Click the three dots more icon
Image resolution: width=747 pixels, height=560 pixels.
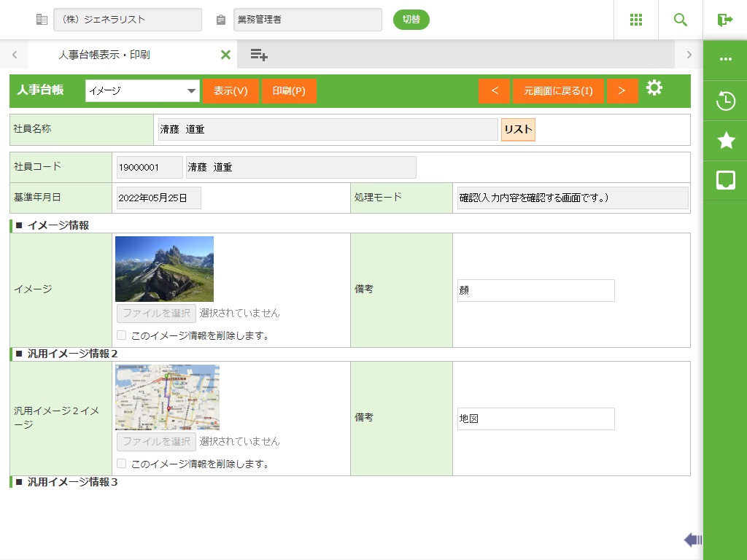point(725,60)
